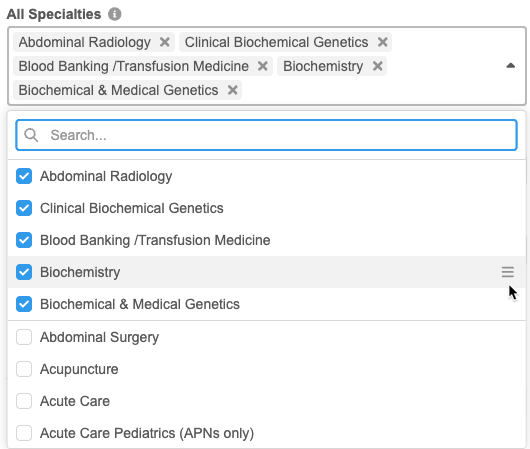Click the magnifier icon in search box
This screenshot has width=530, height=449.
pos(31,135)
